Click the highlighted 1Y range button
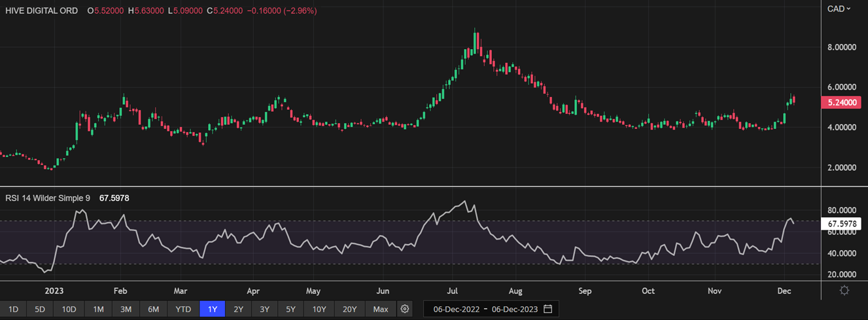This screenshot has width=868, height=320. coord(211,309)
